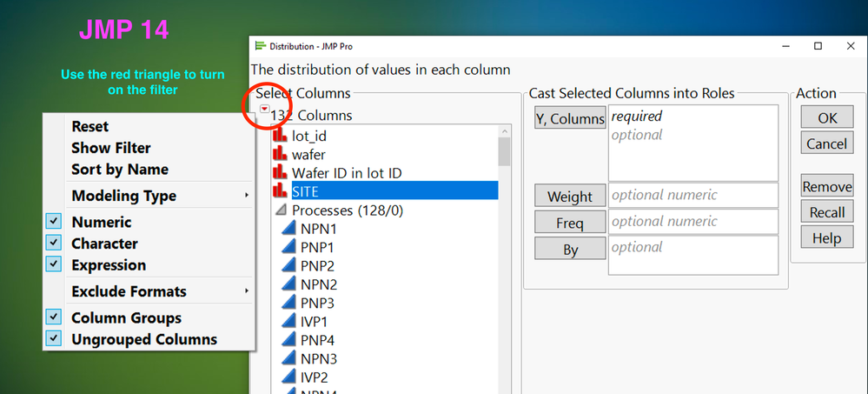868x394 pixels.
Task: Click the nominal icon beside lot_id
Action: [x=280, y=137]
